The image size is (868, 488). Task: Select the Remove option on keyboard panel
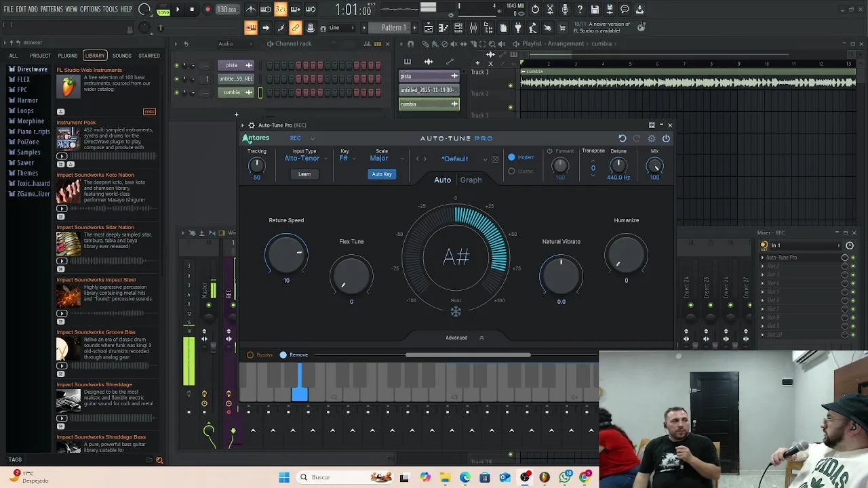pyautogui.click(x=283, y=354)
